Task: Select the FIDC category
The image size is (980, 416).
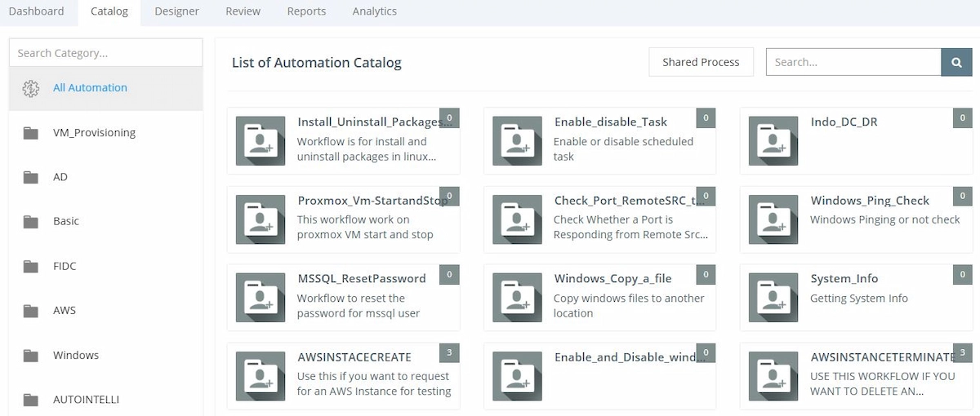Action: (65, 266)
